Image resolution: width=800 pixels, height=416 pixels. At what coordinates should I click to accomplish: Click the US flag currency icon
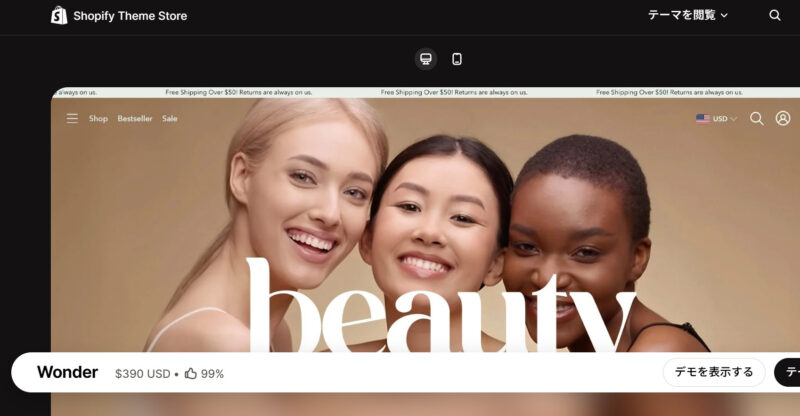[x=703, y=118]
